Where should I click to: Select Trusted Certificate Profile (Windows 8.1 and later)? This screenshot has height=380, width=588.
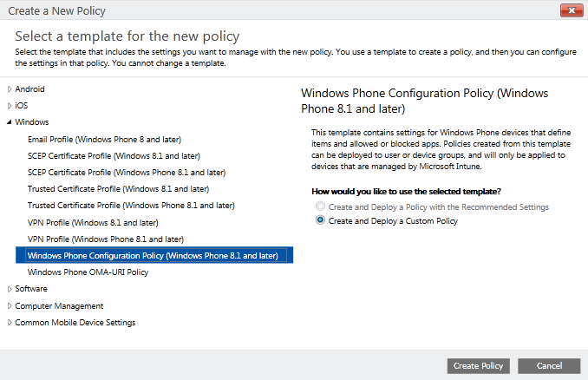pyautogui.click(x=119, y=189)
